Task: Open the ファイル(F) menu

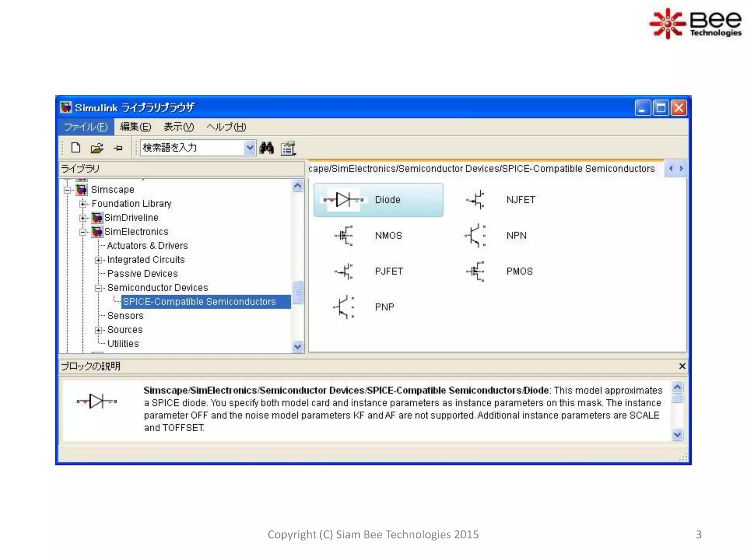Action: coord(86,127)
